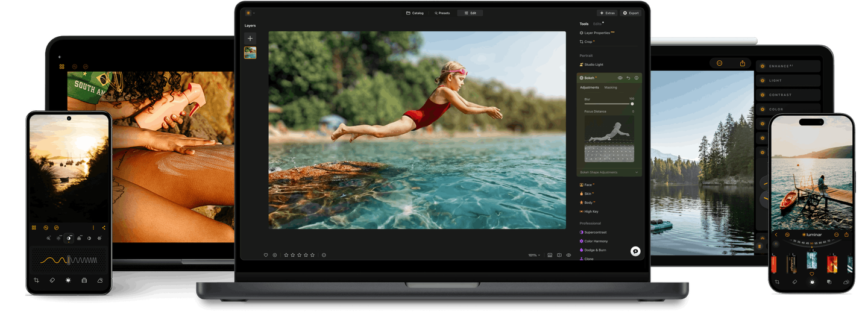
Task: Open CONTRAST panel on tablet
Action: pos(788,95)
